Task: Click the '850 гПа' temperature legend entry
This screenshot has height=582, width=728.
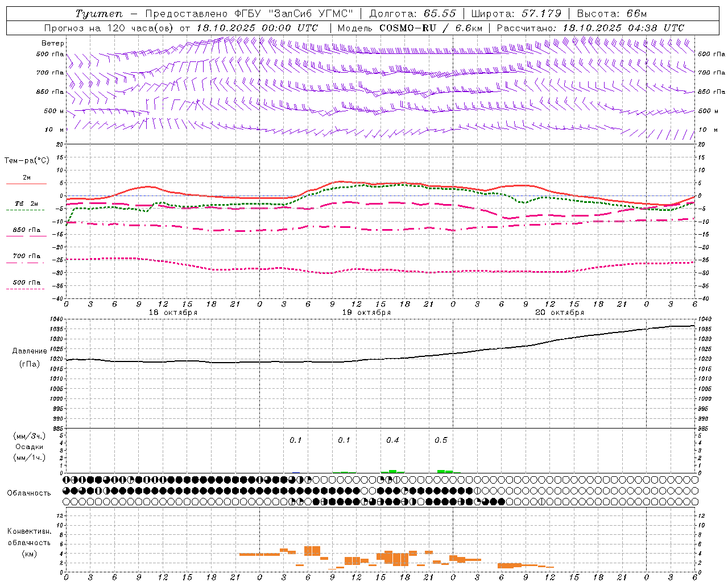Action: [27, 230]
